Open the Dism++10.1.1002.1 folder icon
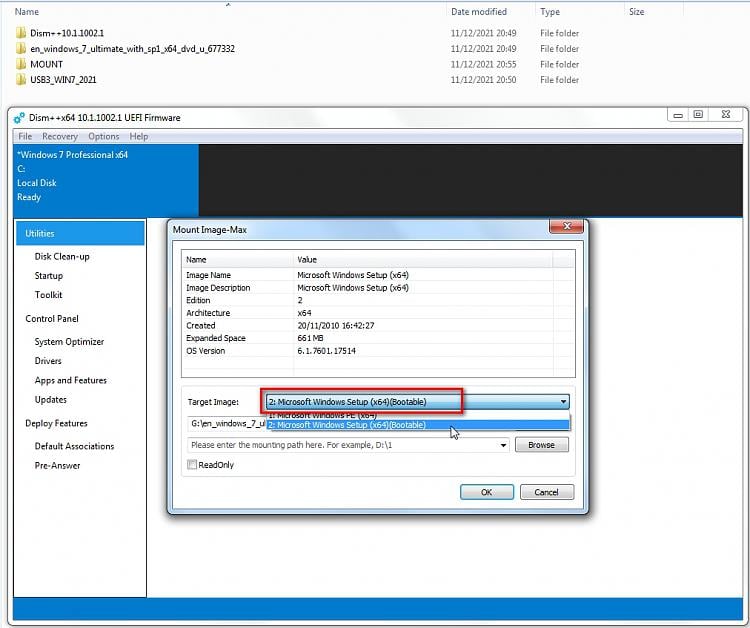The image size is (750, 628). click(x=21, y=33)
